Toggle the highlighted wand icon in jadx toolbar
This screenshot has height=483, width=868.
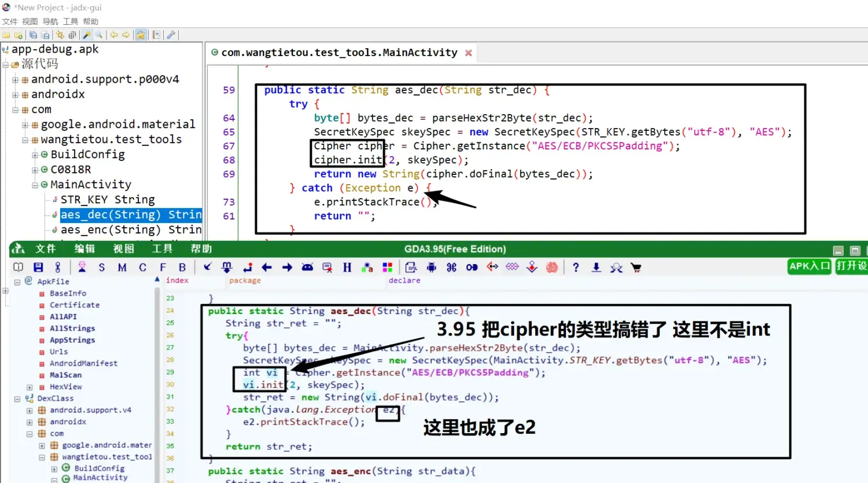point(86,35)
